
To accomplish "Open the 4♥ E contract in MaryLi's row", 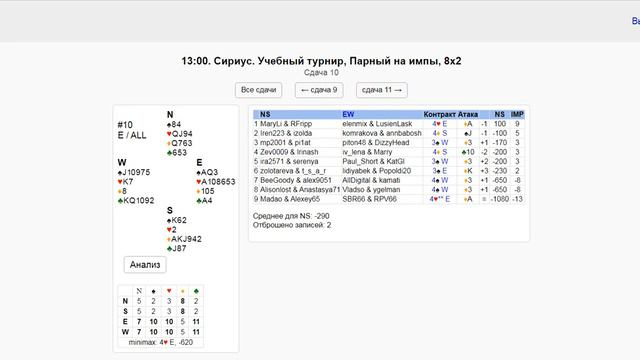I will 439,124.
